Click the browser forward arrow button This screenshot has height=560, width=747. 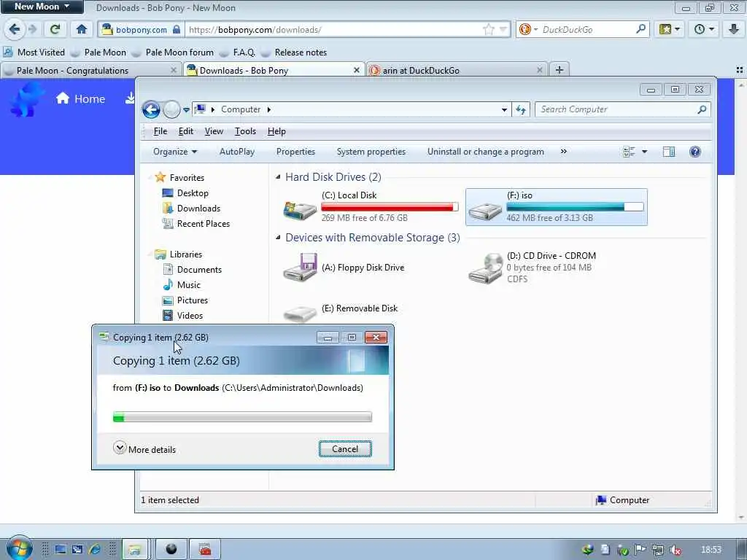click(x=32, y=29)
